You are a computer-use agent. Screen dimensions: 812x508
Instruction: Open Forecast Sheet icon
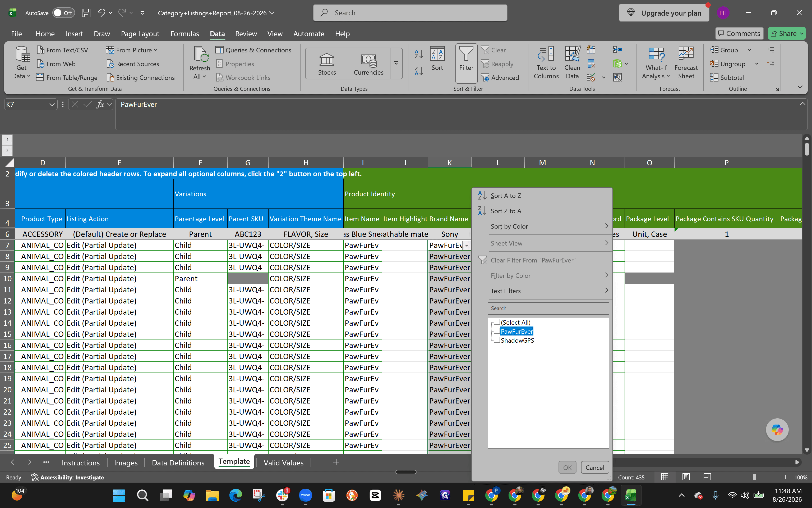tap(686, 62)
